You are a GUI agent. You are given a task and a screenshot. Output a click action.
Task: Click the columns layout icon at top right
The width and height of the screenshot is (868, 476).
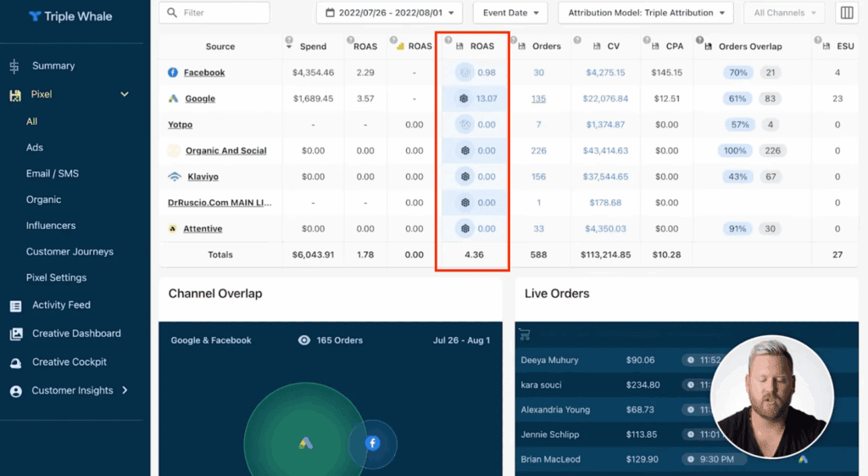[846, 13]
